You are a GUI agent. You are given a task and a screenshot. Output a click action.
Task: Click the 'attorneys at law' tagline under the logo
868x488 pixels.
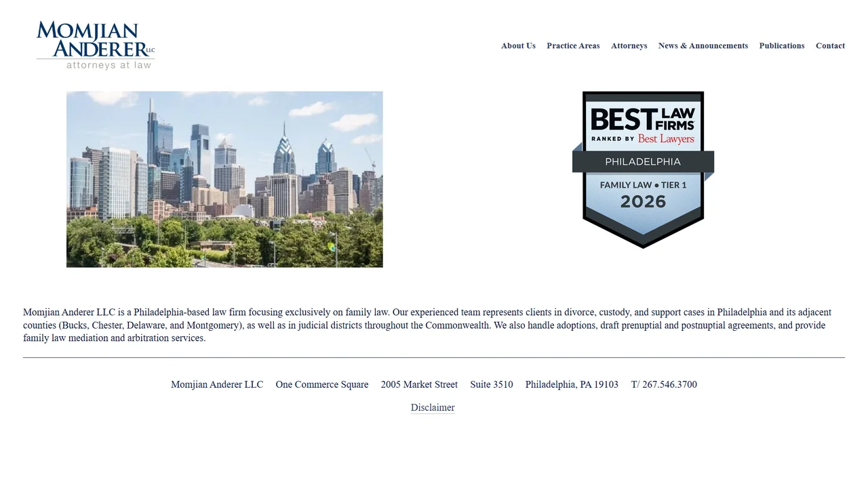coord(108,65)
